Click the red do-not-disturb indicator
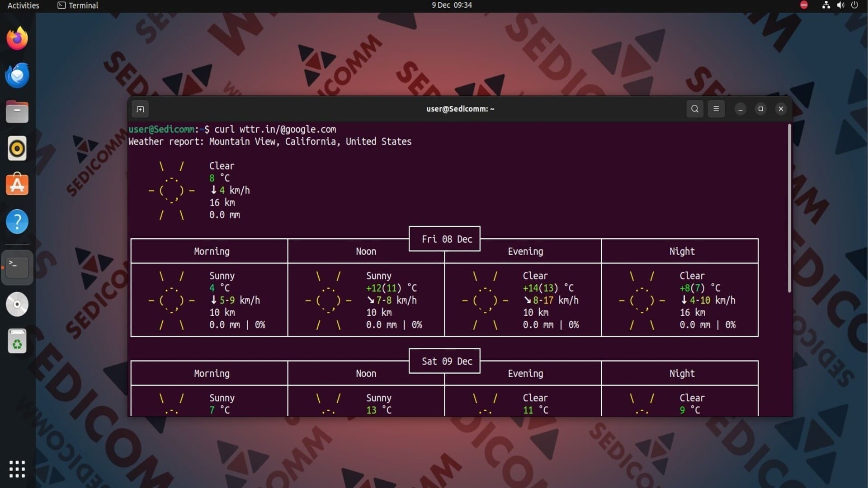This screenshot has width=868, height=488. tap(804, 5)
